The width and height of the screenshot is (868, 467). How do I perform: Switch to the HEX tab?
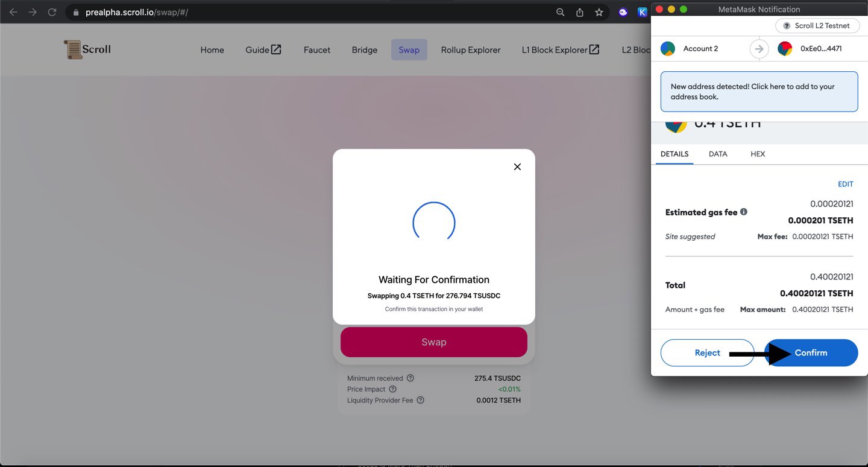(x=758, y=154)
